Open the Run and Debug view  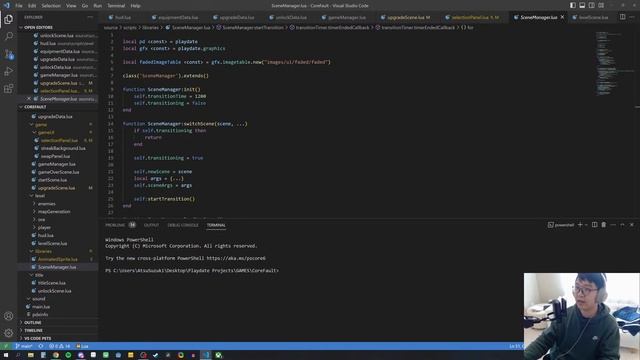[x=9, y=71]
